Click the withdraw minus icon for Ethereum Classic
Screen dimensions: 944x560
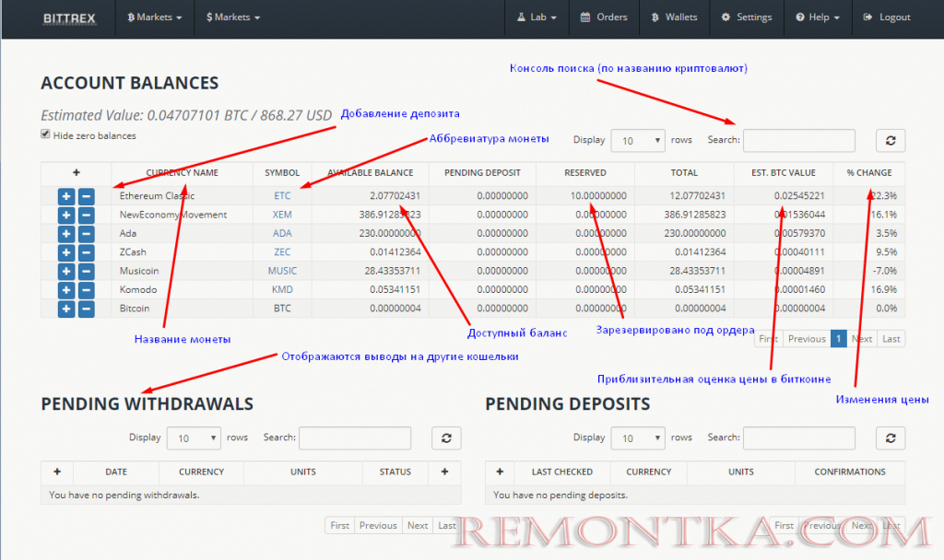point(86,196)
